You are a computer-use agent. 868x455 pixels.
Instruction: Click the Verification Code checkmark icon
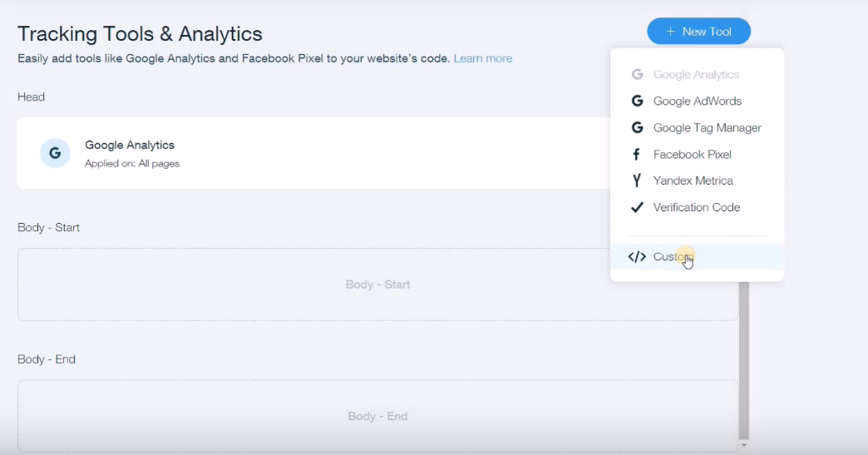637,207
